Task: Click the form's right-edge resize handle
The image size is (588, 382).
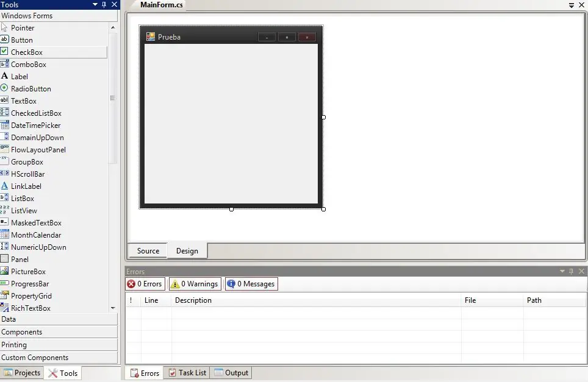Action: tap(324, 117)
